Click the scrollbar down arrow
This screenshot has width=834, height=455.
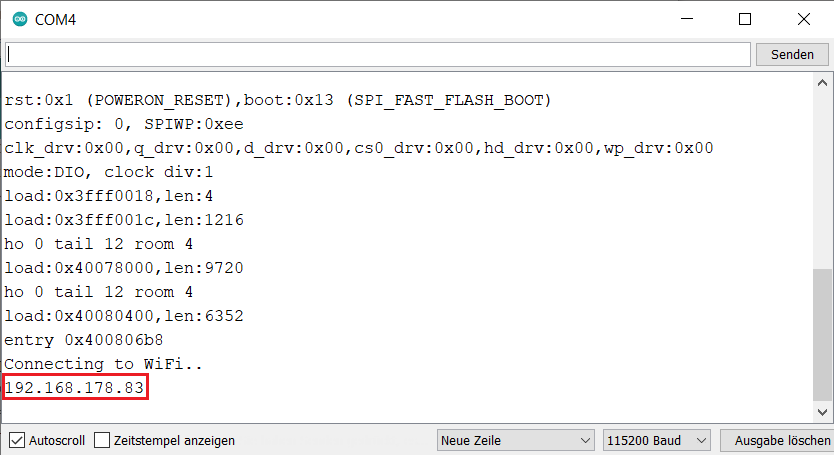pyautogui.click(x=823, y=412)
